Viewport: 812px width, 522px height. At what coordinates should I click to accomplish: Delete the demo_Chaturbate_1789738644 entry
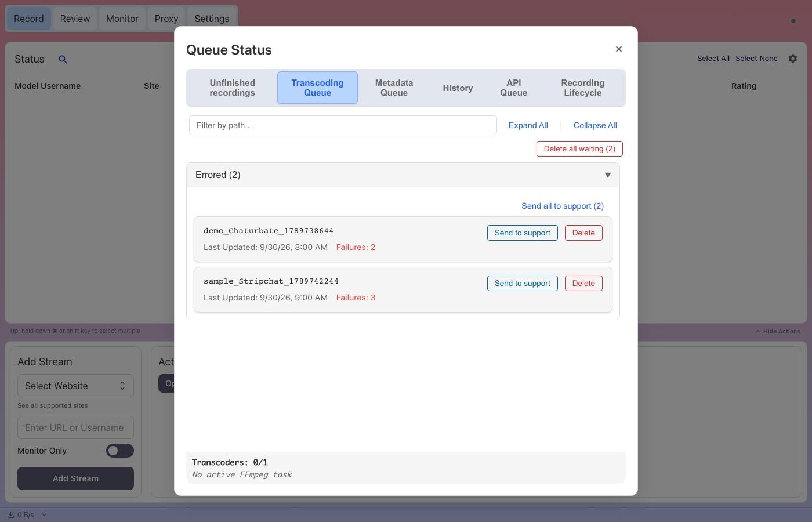(583, 233)
